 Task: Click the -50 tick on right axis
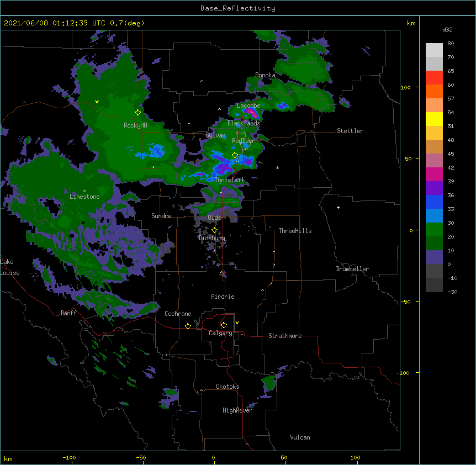[x=405, y=302]
